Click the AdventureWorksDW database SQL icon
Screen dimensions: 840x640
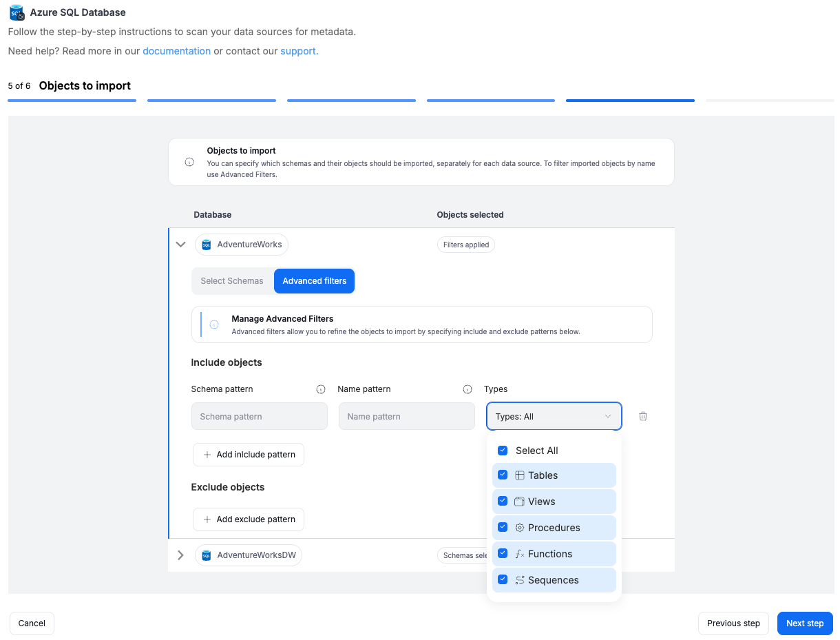(207, 555)
